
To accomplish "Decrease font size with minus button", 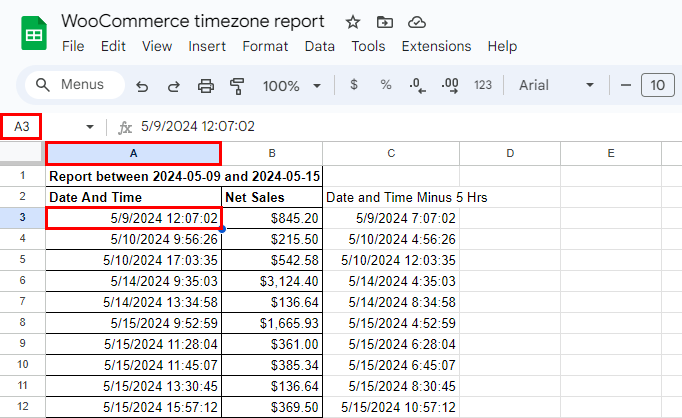I will [x=625, y=85].
